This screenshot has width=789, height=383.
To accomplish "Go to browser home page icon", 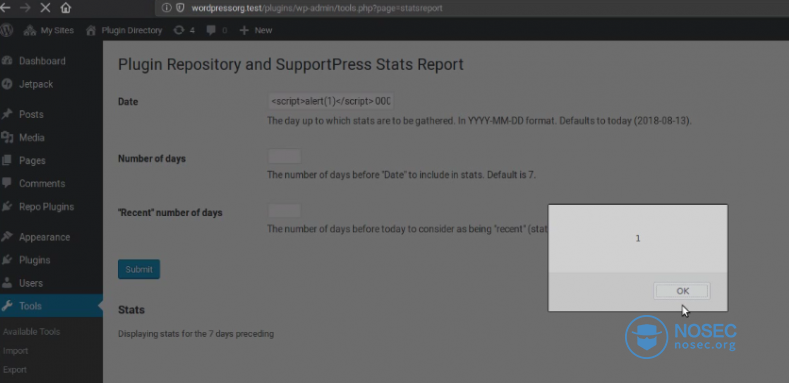I will (x=65, y=8).
